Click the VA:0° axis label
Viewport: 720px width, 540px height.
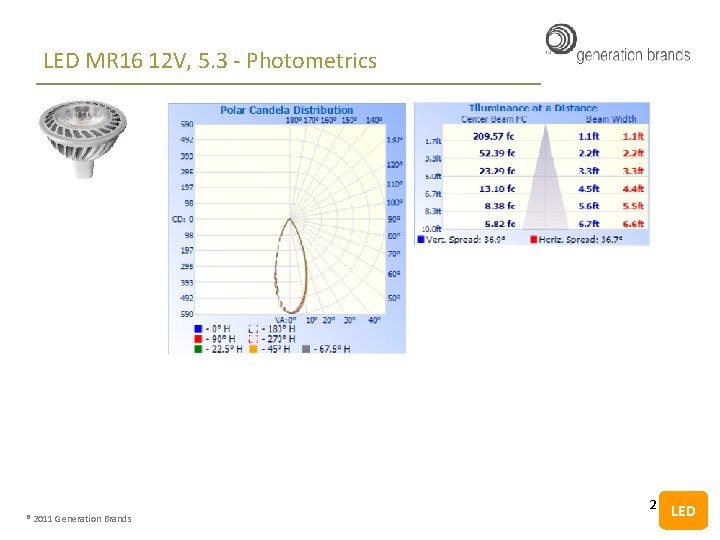pyautogui.click(x=286, y=320)
